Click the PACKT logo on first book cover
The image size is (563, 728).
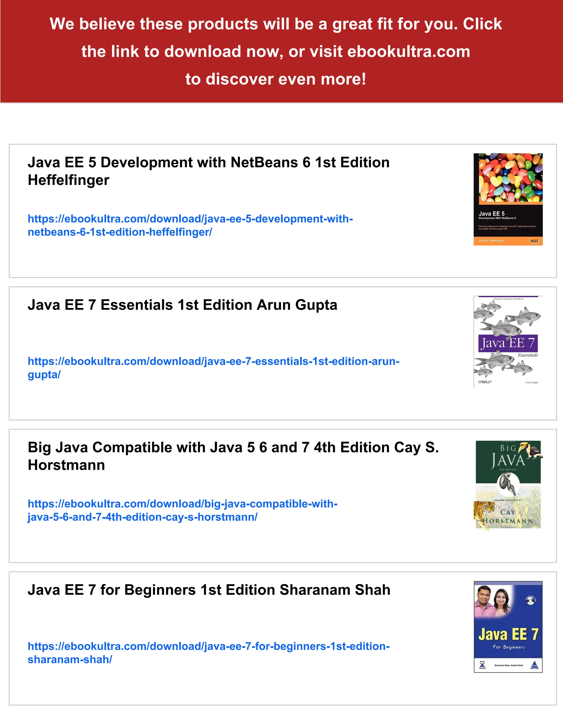pos(534,241)
